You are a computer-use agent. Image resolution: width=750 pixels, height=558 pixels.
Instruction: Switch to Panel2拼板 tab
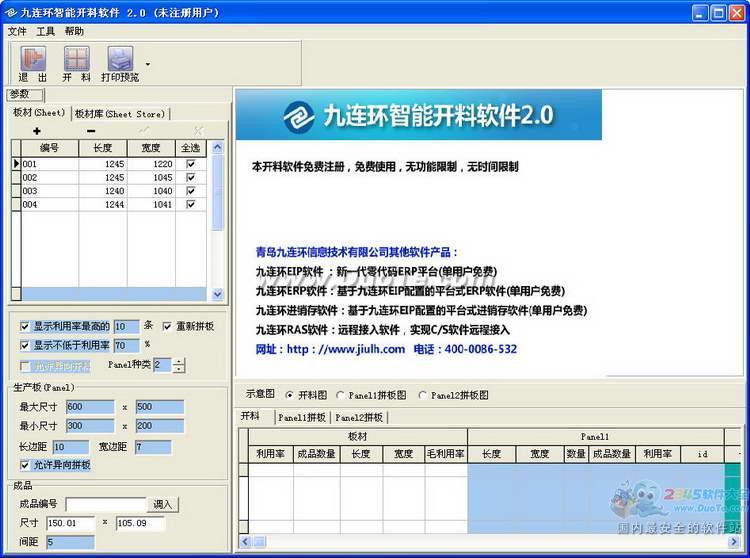(359, 417)
